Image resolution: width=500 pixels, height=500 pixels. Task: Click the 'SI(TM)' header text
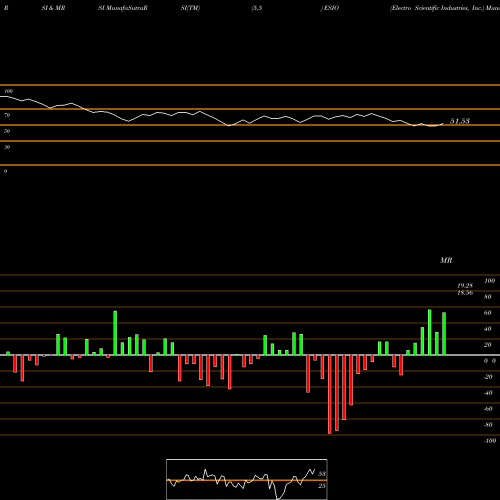[190, 8]
